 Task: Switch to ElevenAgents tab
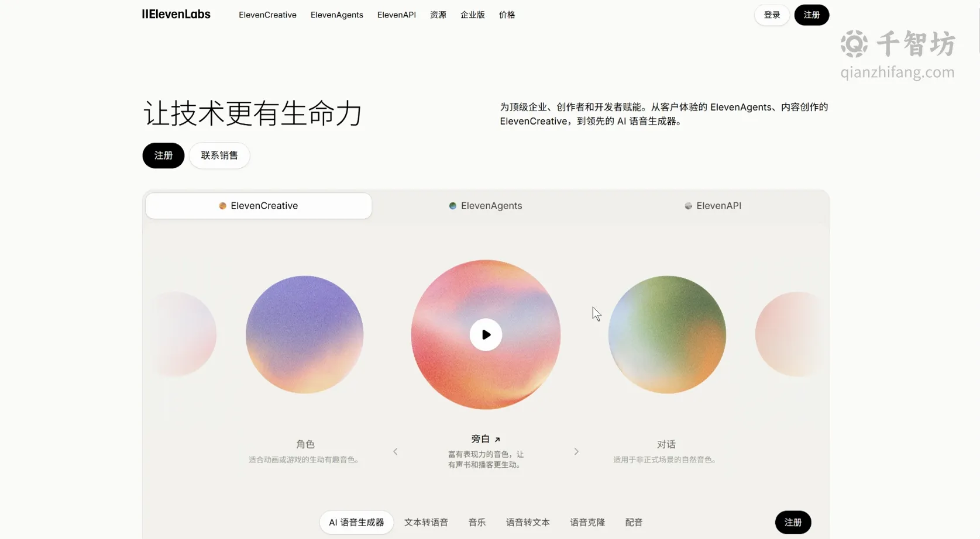tap(486, 206)
